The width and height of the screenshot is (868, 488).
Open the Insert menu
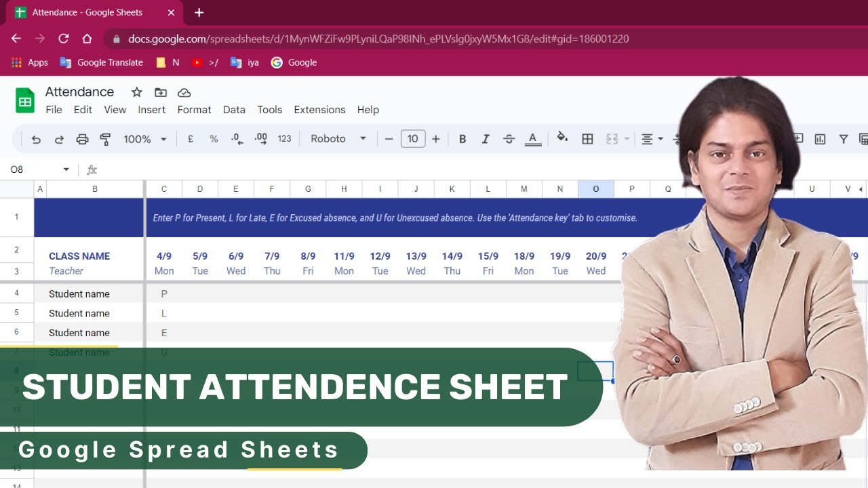pyautogui.click(x=152, y=110)
